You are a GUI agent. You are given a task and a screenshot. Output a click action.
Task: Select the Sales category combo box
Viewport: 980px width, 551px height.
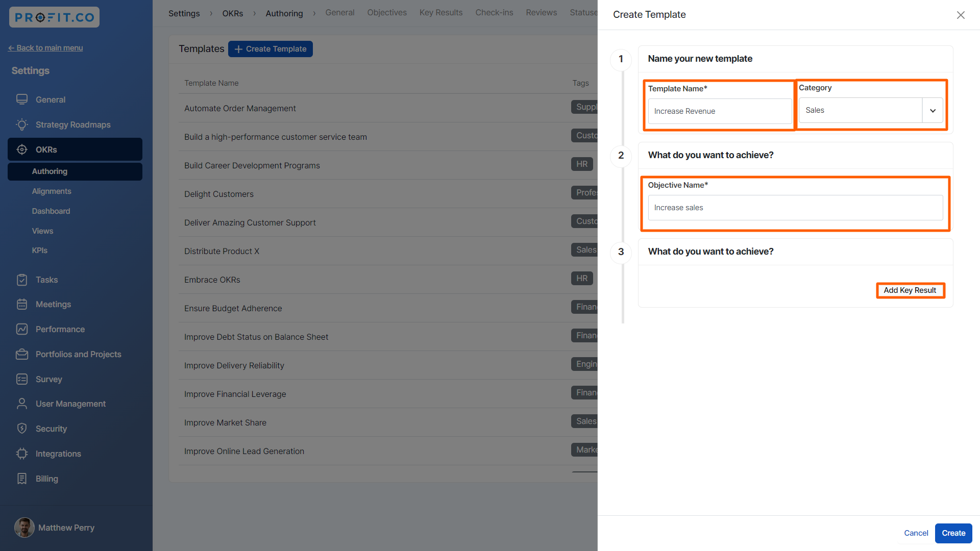(x=860, y=111)
